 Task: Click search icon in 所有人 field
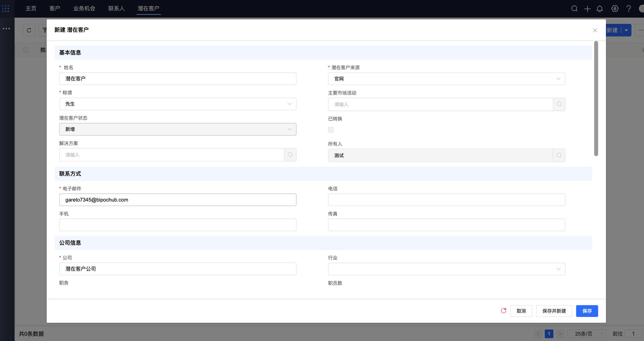559,155
